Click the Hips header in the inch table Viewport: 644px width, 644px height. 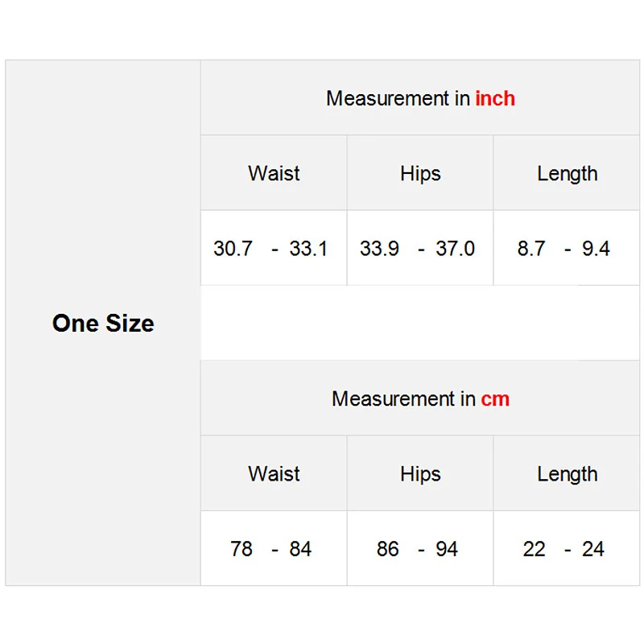[x=420, y=174]
